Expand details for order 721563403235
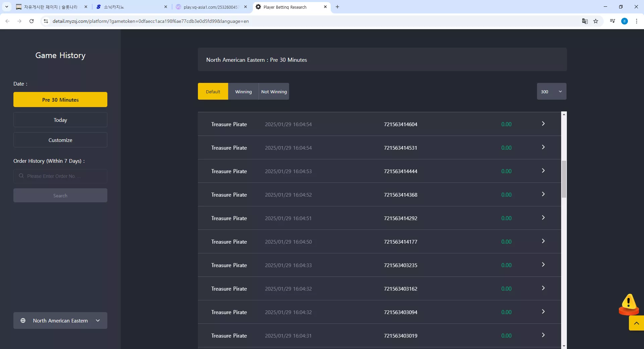644x349 pixels. (543, 265)
